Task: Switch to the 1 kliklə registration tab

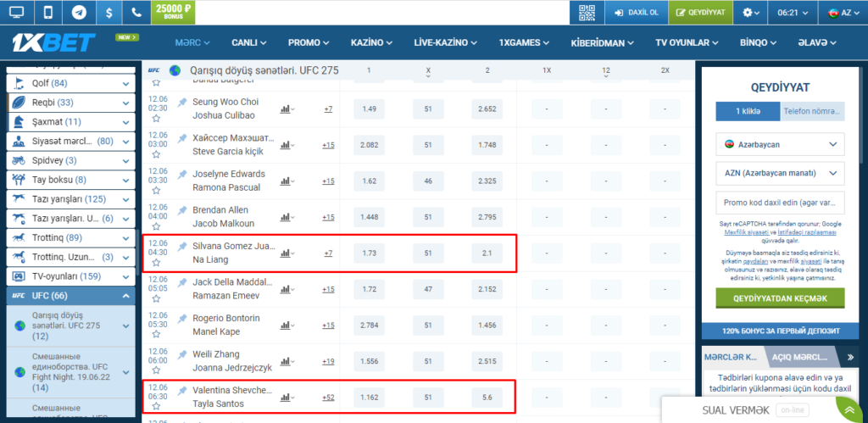Action: point(748,111)
